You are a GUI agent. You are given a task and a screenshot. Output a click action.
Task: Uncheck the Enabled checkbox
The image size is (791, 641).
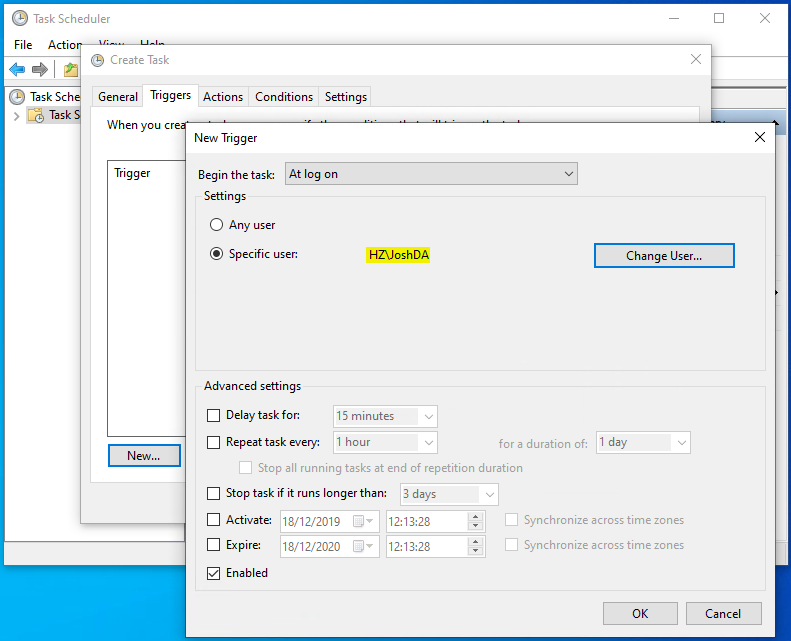coord(213,573)
